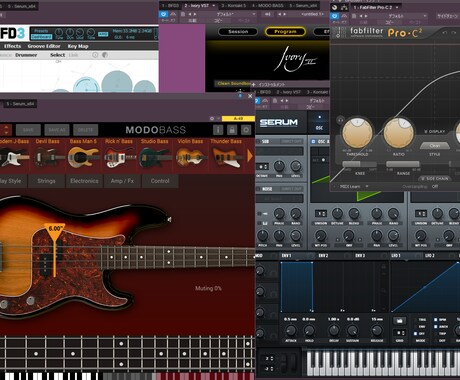Image resolution: width=460 pixels, height=380 pixels.
Task: Open MODO BASS info icon
Action: [x=218, y=130]
